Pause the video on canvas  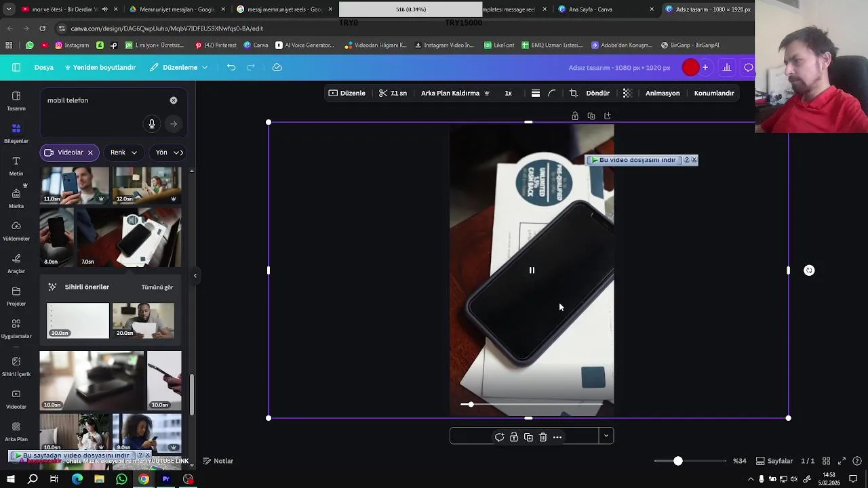pyautogui.click(x=532, y=270)
